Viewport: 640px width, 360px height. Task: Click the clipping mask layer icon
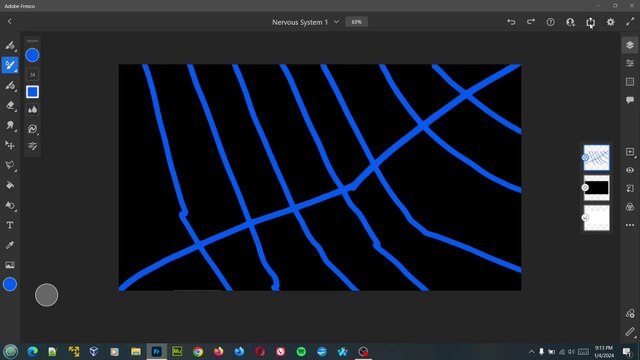630,189
